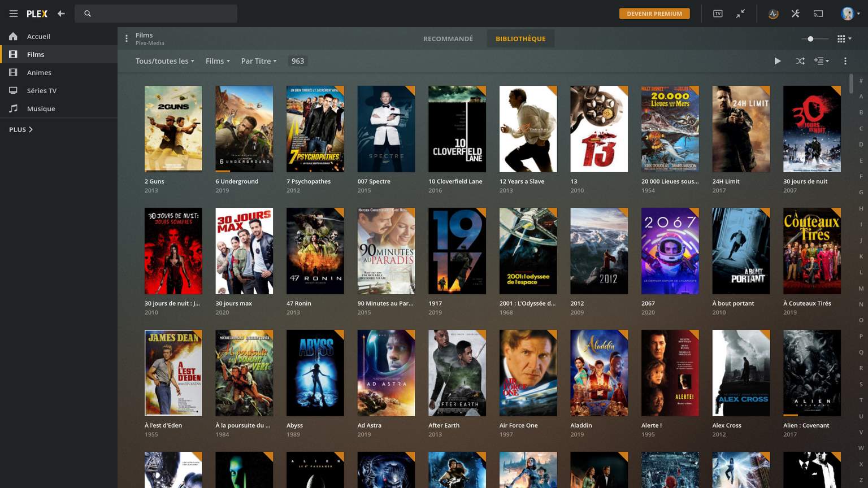868x488 pixels.
Task: Open the toolbar more options dots
Action: [x=845, y=61]
